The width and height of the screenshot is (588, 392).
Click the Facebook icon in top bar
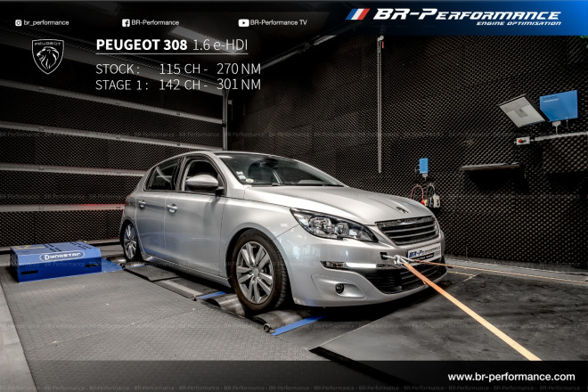(x=126, y=22)
